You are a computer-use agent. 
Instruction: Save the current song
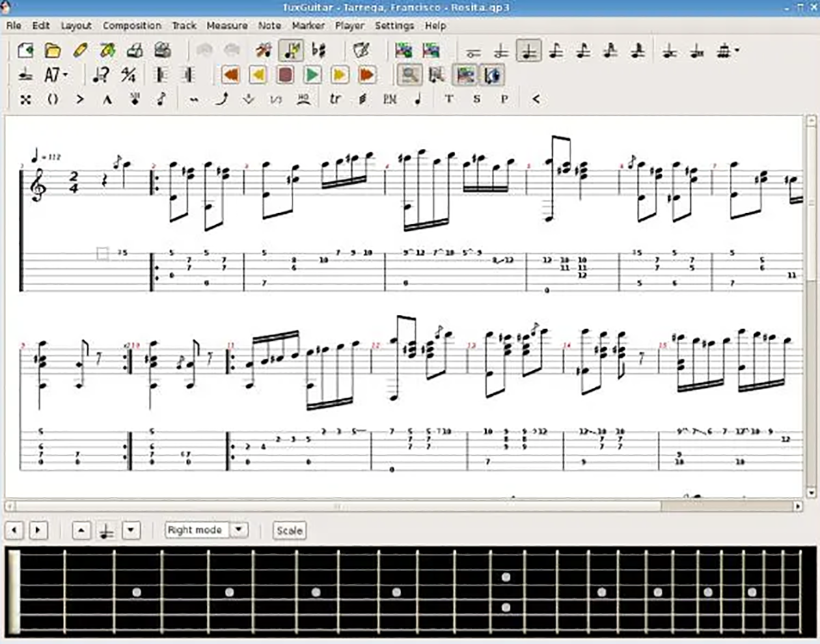[x=80, y=51]
